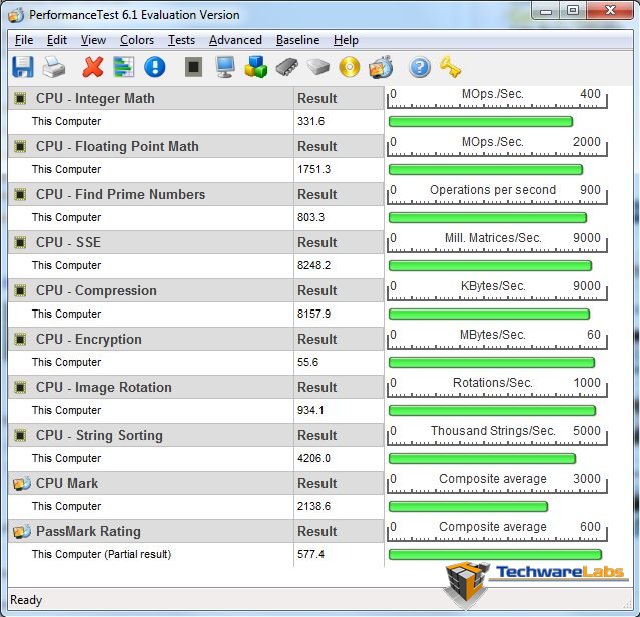Screen dimensions: 640x617
Task: Click the hard disk test icon
Action: [x=318, y=67]
